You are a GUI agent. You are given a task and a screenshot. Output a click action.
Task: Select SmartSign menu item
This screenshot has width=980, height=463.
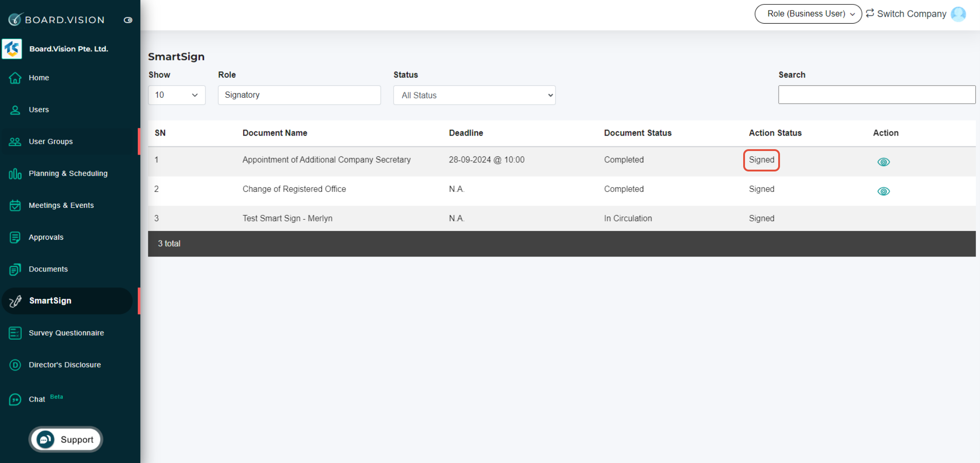coord(67,301)
